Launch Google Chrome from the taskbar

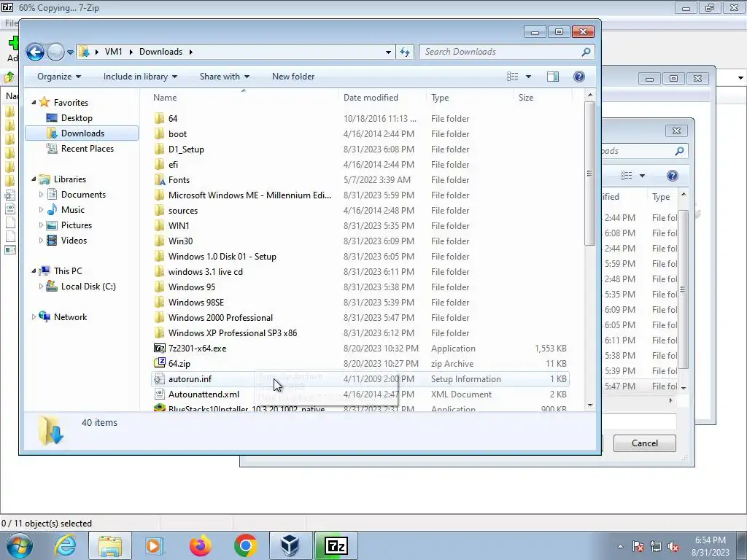coord(245,545)
